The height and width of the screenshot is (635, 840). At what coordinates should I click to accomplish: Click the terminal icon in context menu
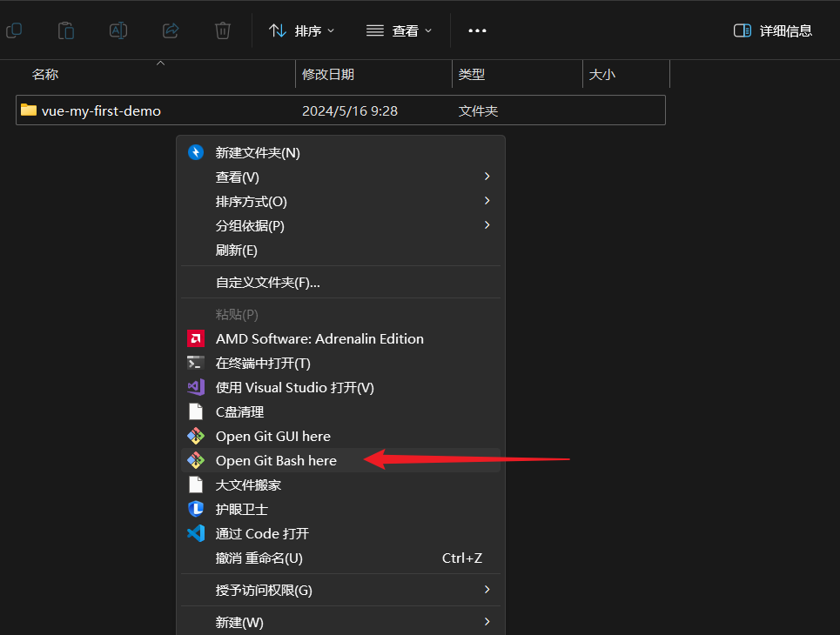[196, 363]
